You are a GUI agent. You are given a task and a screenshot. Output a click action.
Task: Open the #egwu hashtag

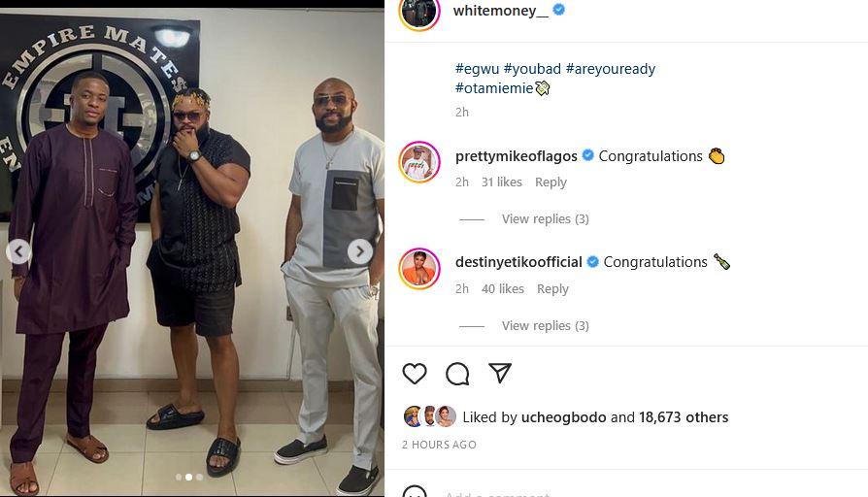click(x=477, y=69)
